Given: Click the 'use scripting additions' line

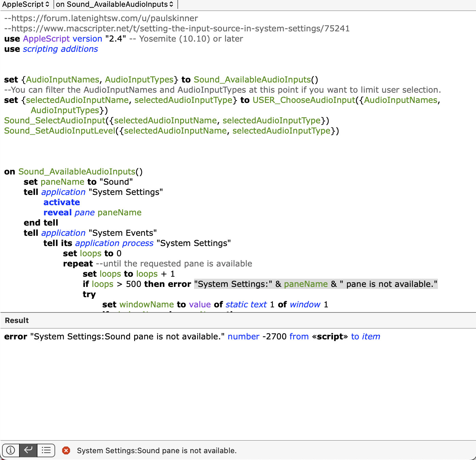Looking at the screenshot, I should tap(51, 49).
